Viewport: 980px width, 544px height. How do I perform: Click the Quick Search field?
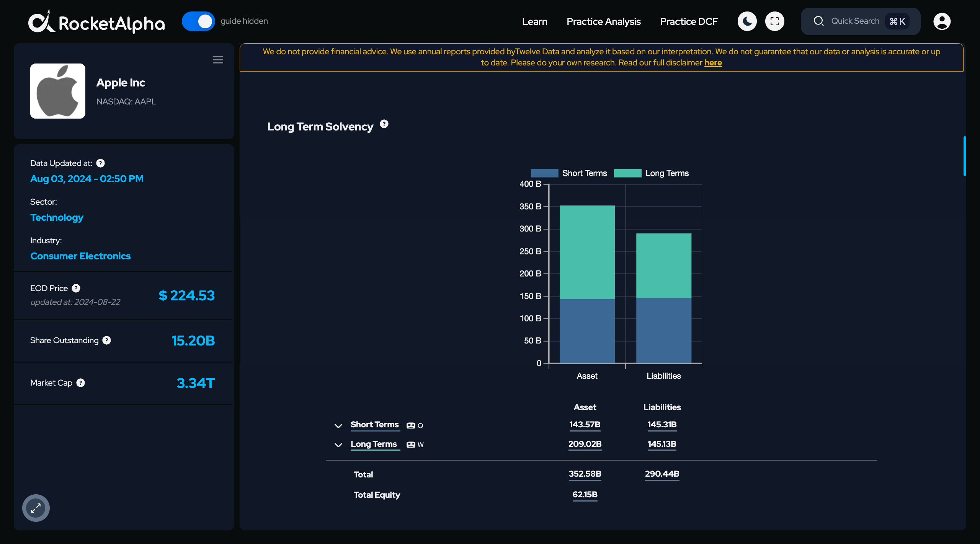tap(860, 21)
